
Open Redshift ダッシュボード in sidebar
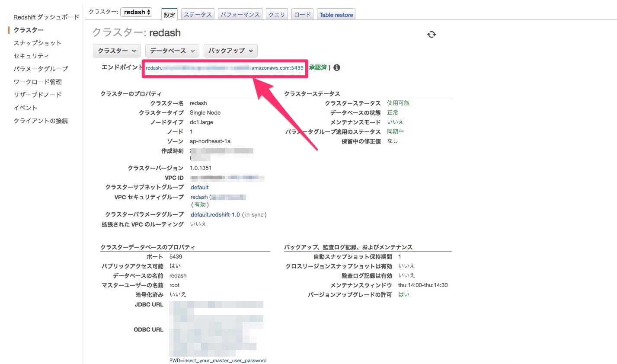(46, 17)
